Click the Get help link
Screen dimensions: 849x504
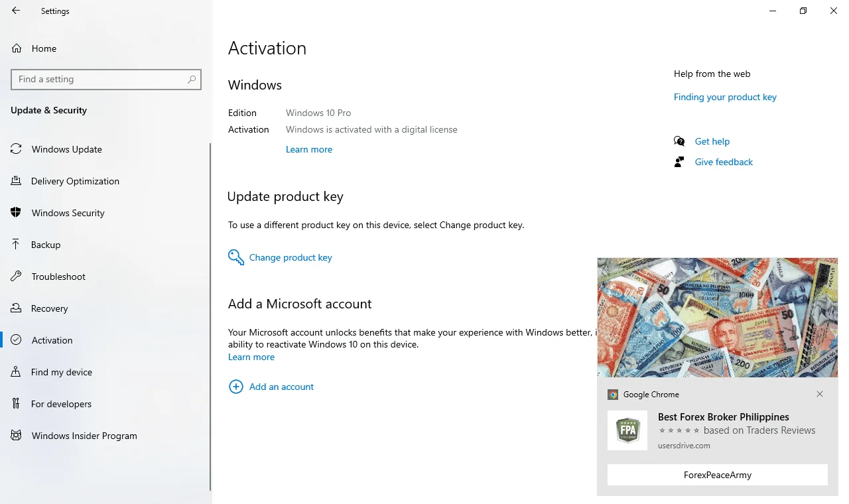(x=712, y=141)
